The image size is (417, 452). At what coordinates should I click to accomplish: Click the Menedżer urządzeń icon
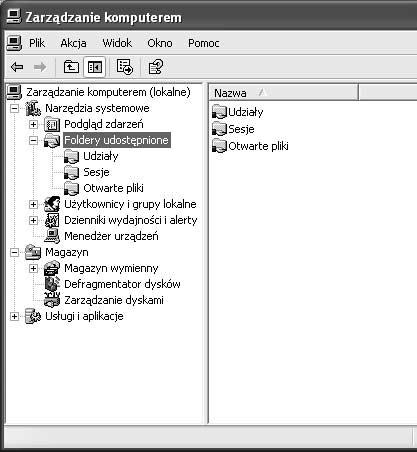52,236
